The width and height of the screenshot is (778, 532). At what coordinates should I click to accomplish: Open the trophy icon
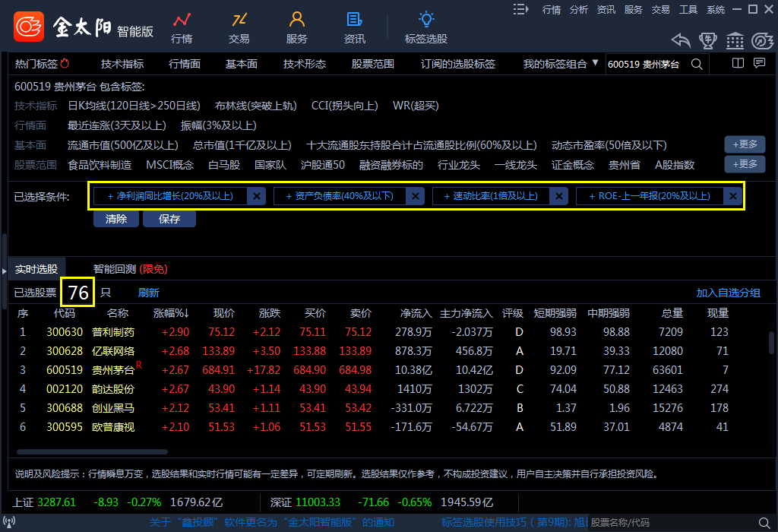(707, 41)
